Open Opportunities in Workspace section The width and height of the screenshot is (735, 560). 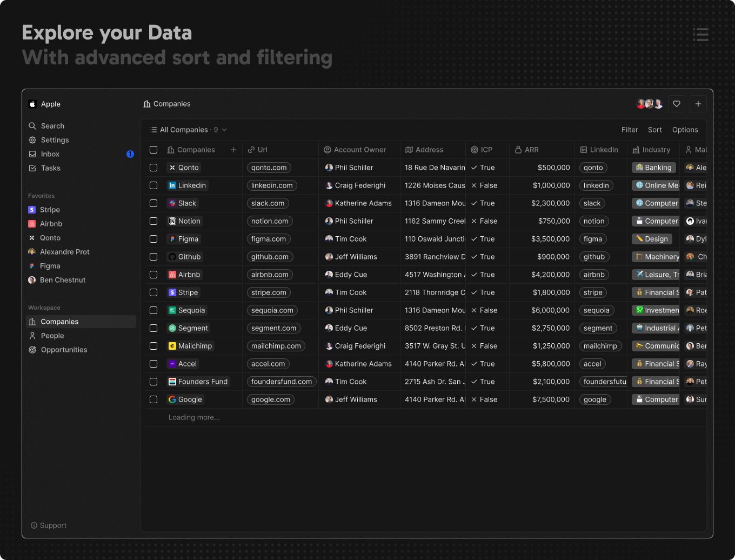(x=64, y=350)
